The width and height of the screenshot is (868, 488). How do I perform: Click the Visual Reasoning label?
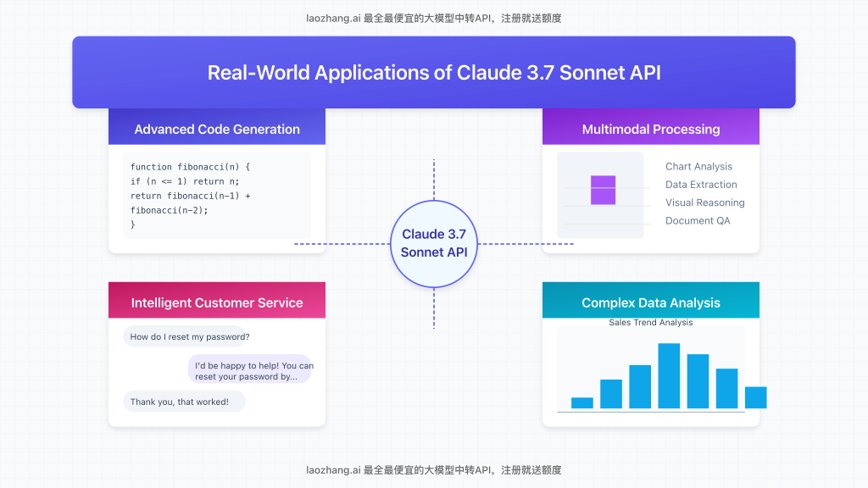pyautogui.click(x=704, y=202)
